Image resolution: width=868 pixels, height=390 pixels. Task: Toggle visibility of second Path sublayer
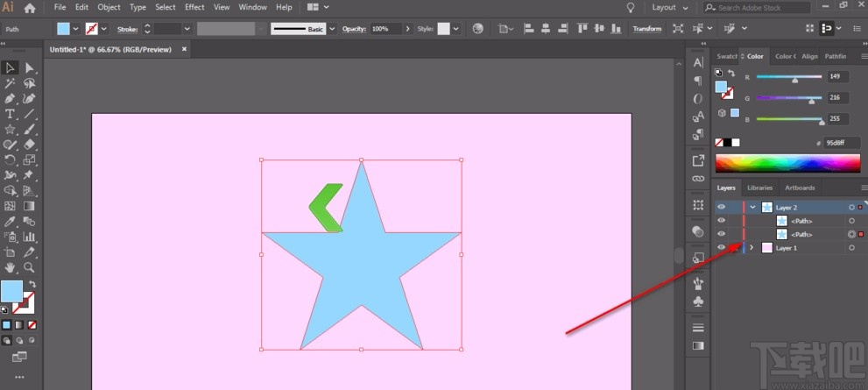coord(722,234)
